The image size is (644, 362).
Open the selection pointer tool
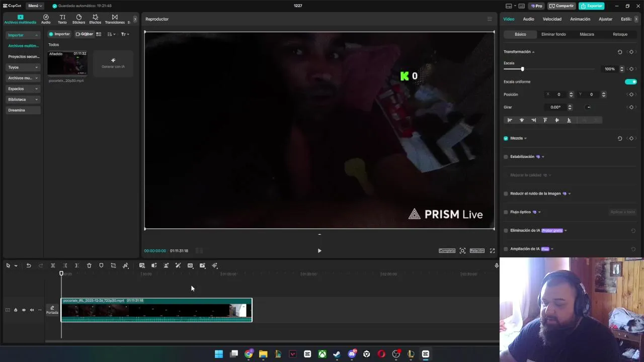click(8, 265)
